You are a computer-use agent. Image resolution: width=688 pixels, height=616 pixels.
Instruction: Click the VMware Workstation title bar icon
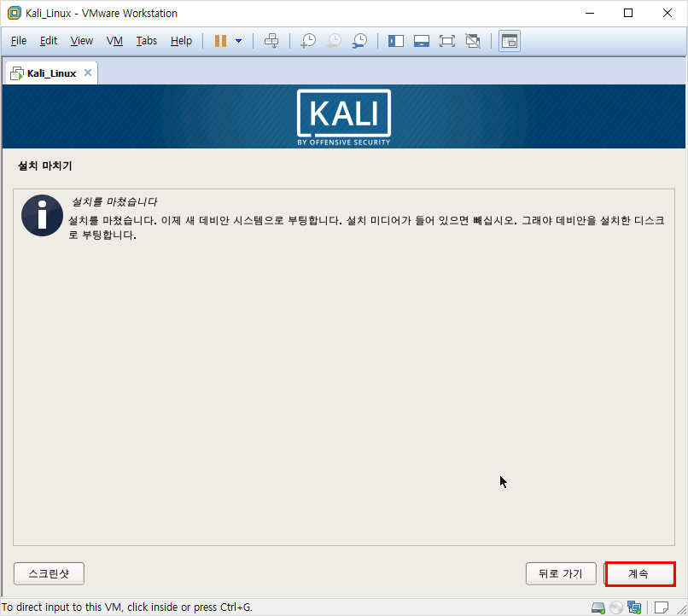pyautogui.click(x=15, y=13)
